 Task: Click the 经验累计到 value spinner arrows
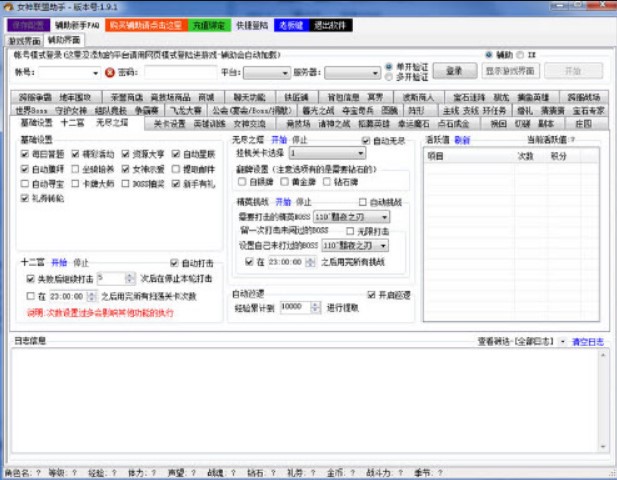click(x=313, y=307)
